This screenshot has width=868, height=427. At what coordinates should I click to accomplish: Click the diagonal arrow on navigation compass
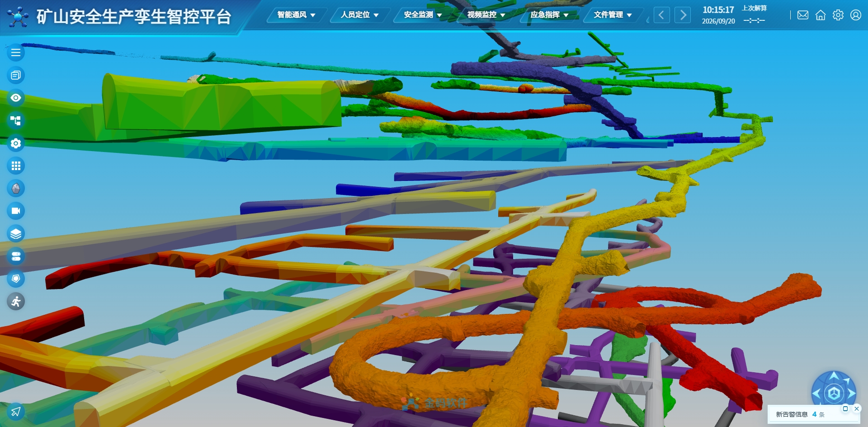[847, 381]
